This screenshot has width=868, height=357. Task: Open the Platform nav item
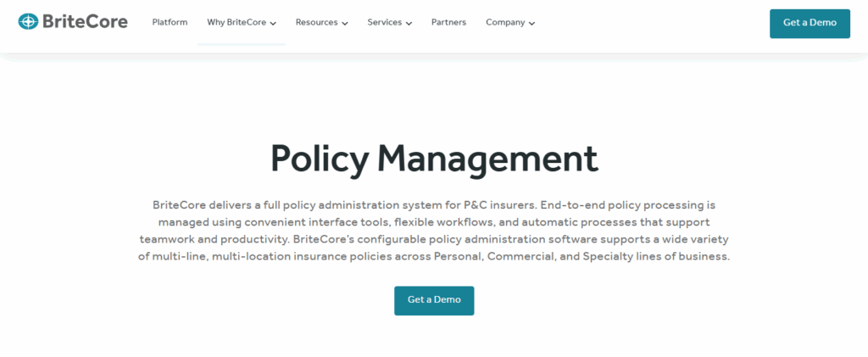click(x=170, y=23)
